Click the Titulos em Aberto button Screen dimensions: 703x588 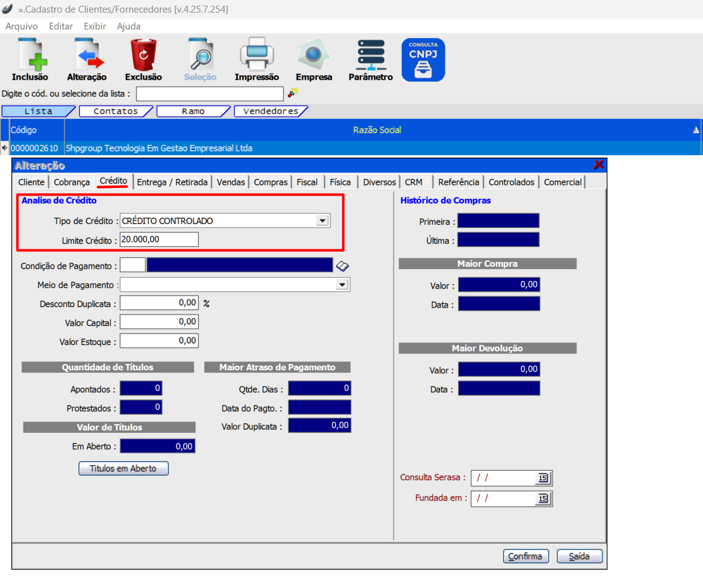pyautogui.click(x=123, y=468)
